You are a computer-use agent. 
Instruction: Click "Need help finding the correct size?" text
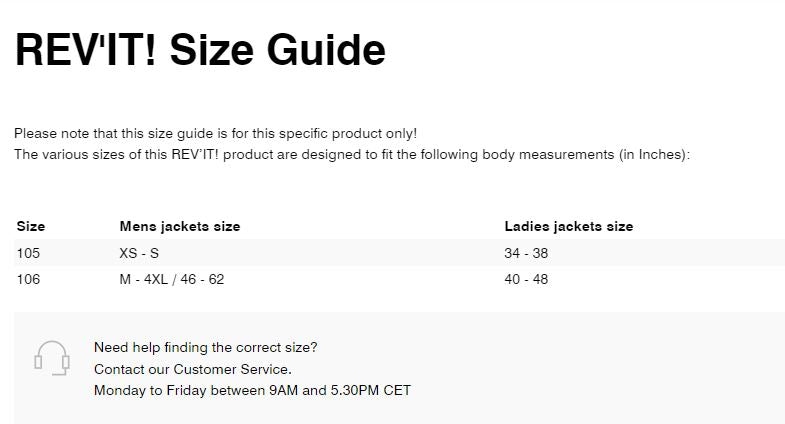[x=205, y=347]
